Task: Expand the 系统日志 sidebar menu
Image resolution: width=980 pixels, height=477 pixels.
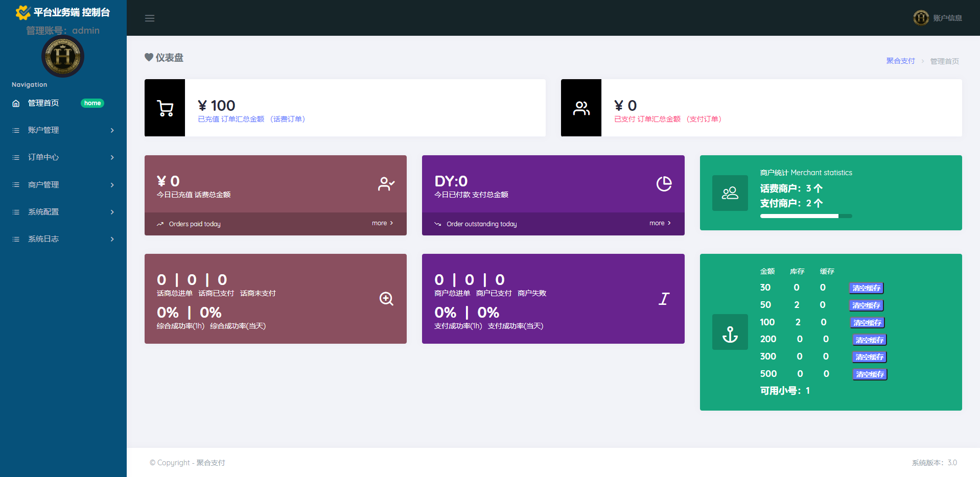Action: point(63,239)
